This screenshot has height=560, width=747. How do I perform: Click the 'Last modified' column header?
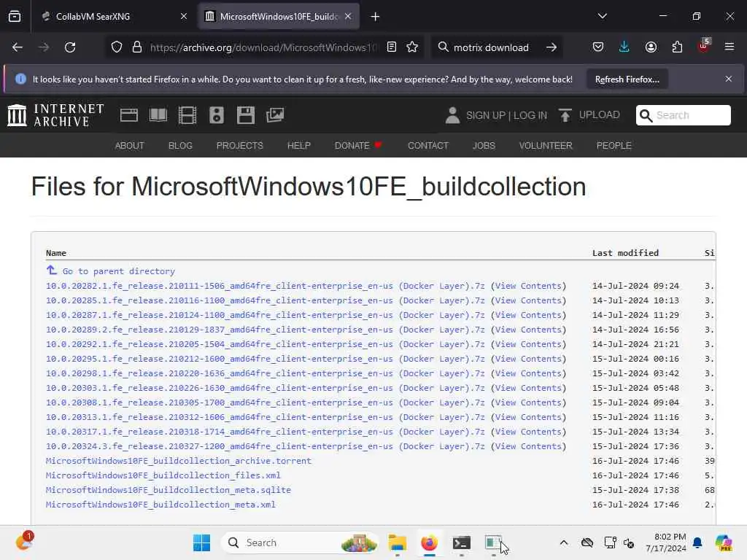pyautogui.click(x=625, y=253)
